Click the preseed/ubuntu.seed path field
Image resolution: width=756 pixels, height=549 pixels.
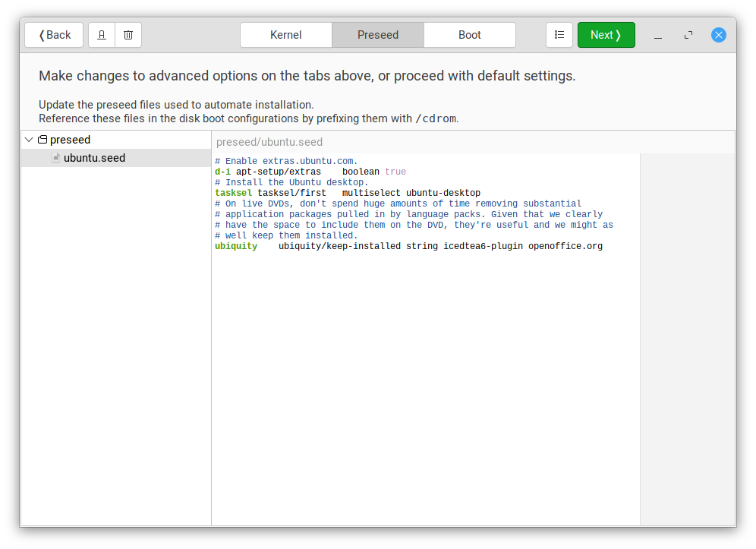[269, 142]
